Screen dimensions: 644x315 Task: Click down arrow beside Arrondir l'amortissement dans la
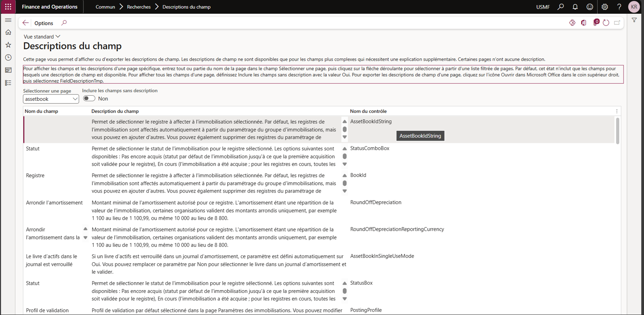(85, 238)
